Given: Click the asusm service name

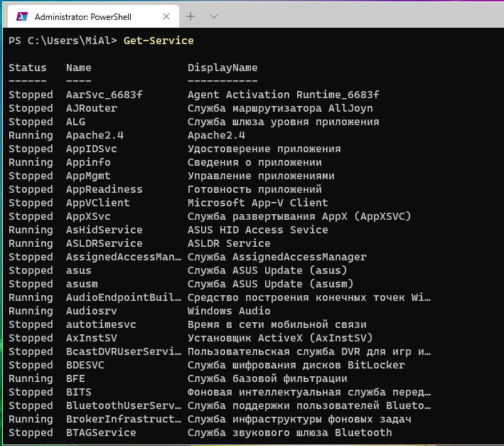Looking at the screenshot, I should pyautogui.click(x=82, y=284).
